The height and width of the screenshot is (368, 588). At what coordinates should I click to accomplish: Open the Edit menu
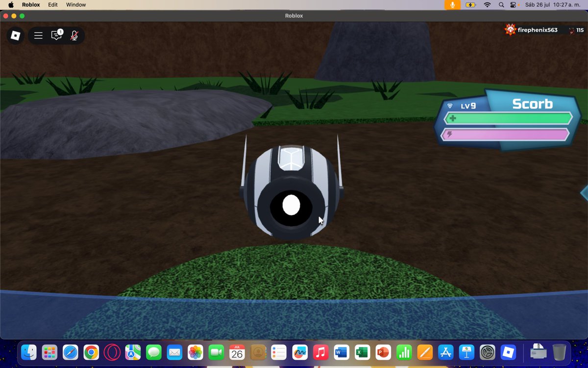pyautogui.click(x=53, y=4)
